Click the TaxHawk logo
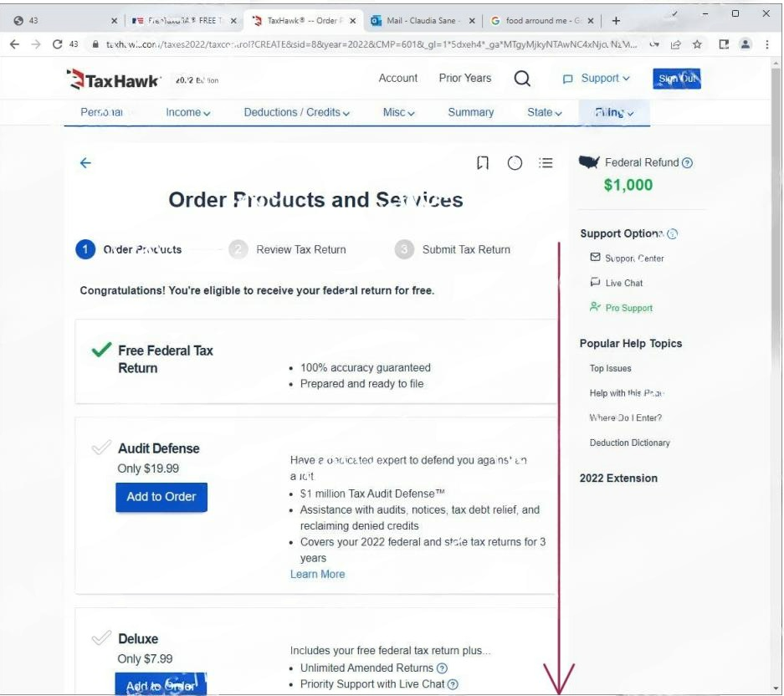 click(114, 80)
